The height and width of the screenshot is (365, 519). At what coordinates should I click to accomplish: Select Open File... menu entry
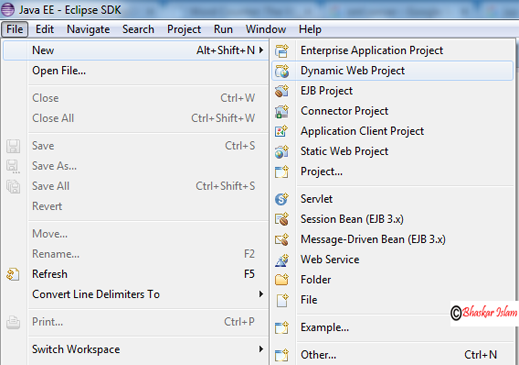pos(136,71)
